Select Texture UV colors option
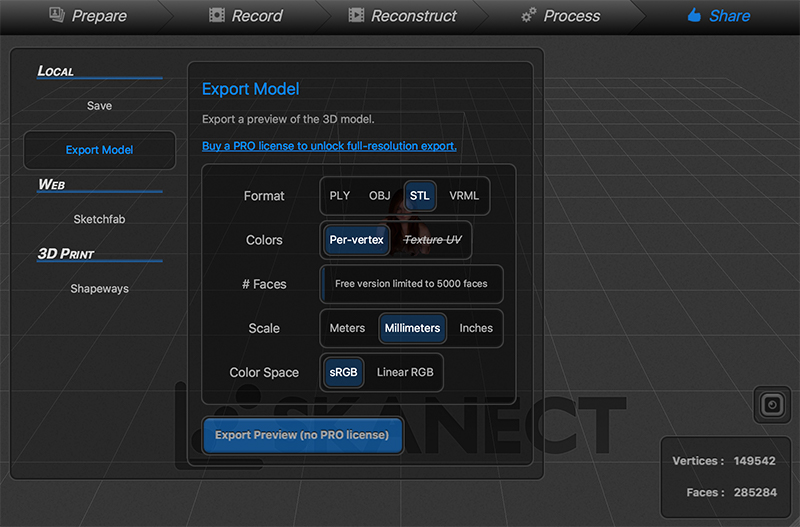The image size is (800, 527). (x=432, y=240)
